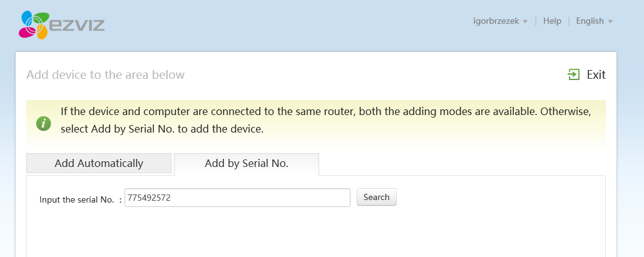Click the green info circle icon
Viewport: 644px width, 257px height.
click(x=44, y=123)
